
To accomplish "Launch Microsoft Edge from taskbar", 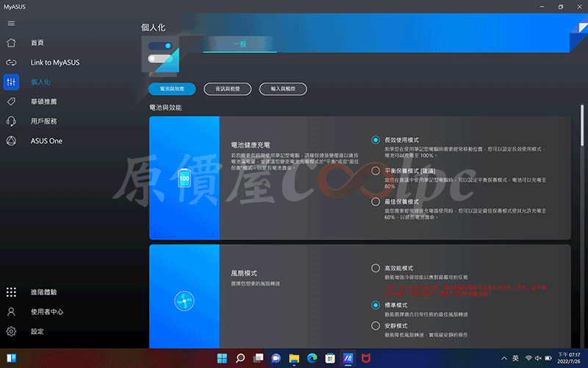I will click(312, 358).
